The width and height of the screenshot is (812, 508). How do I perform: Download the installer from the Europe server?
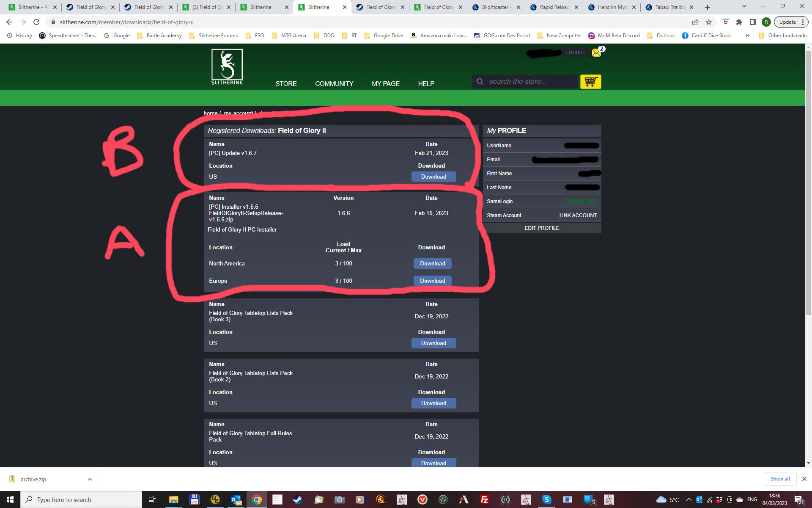click(x=432, y=281)
